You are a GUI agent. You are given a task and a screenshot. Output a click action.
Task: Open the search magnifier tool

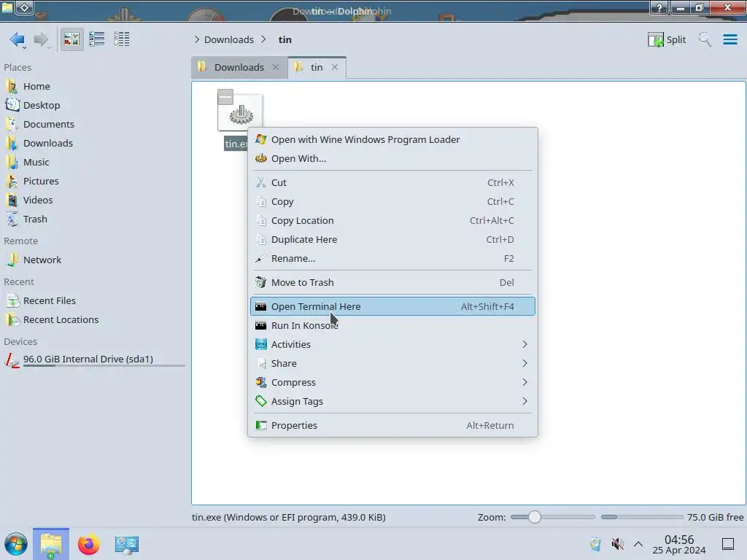pyautogui.click(x=705, y=39)
